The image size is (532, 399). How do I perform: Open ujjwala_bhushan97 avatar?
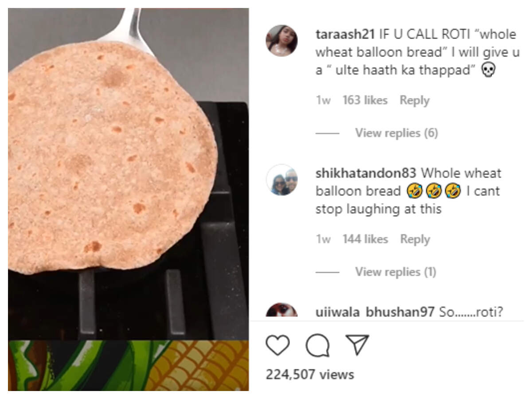coord(282,309)
